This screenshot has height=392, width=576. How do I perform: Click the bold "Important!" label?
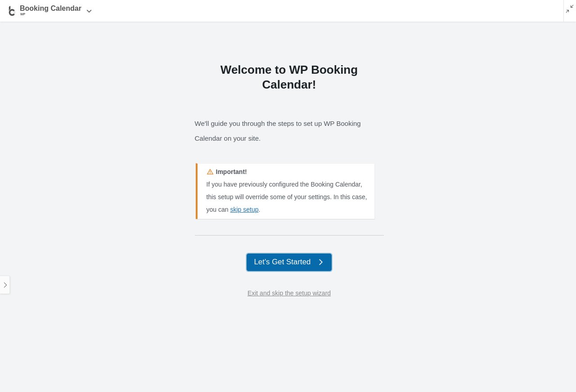click(x=231, y=172)
